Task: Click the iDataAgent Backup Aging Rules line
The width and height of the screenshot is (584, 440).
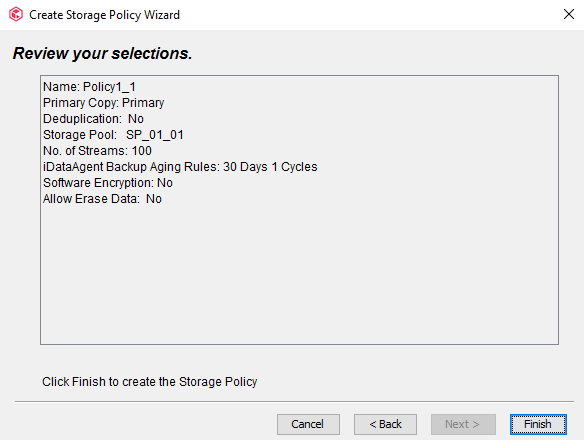Action: tap(180, 167)
